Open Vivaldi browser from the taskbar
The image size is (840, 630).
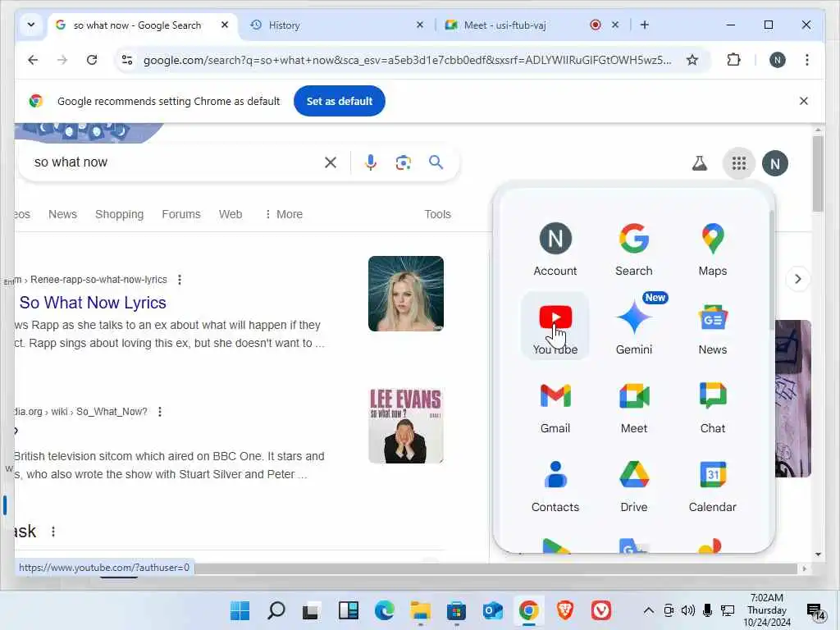point(601,610)
